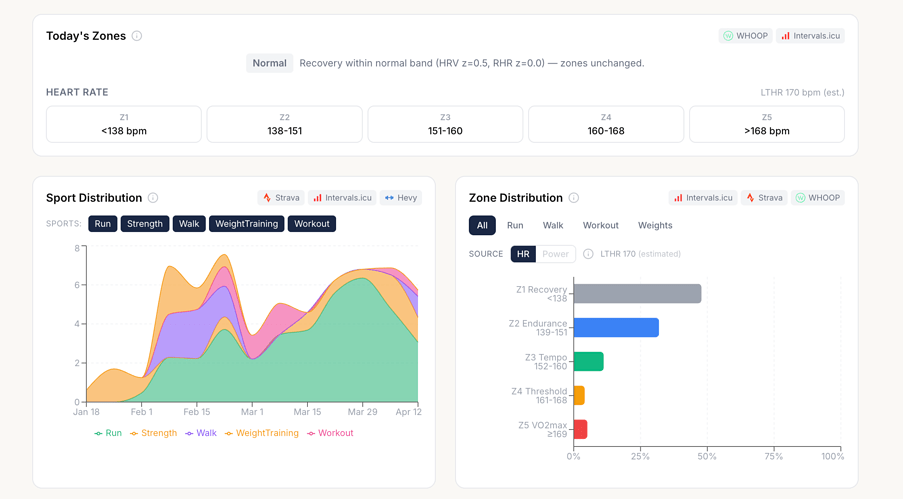Screen dimensions: 903x499
Task: Click info icon next to Sport Distribution
Action: point(153,198)
